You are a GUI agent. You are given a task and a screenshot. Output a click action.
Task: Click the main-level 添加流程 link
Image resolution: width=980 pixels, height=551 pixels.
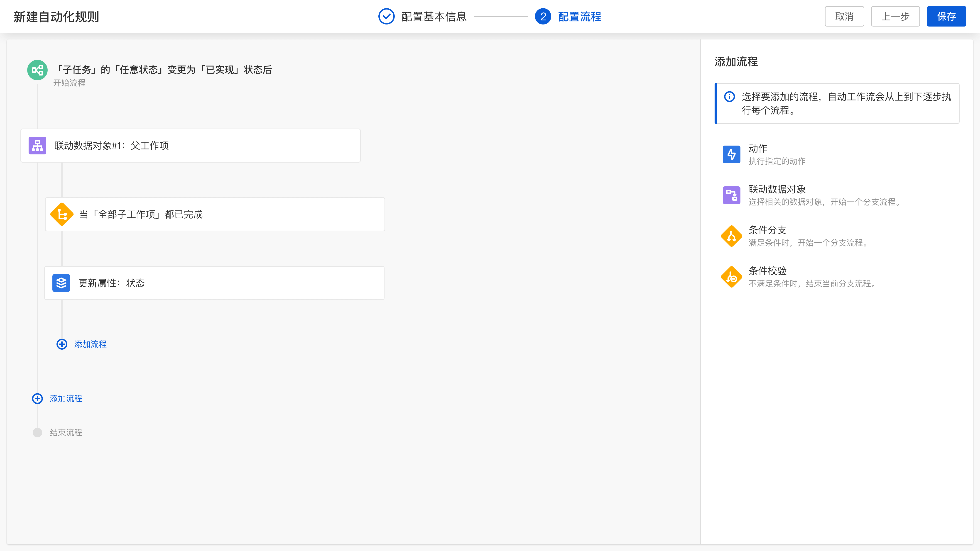(66, 399)
